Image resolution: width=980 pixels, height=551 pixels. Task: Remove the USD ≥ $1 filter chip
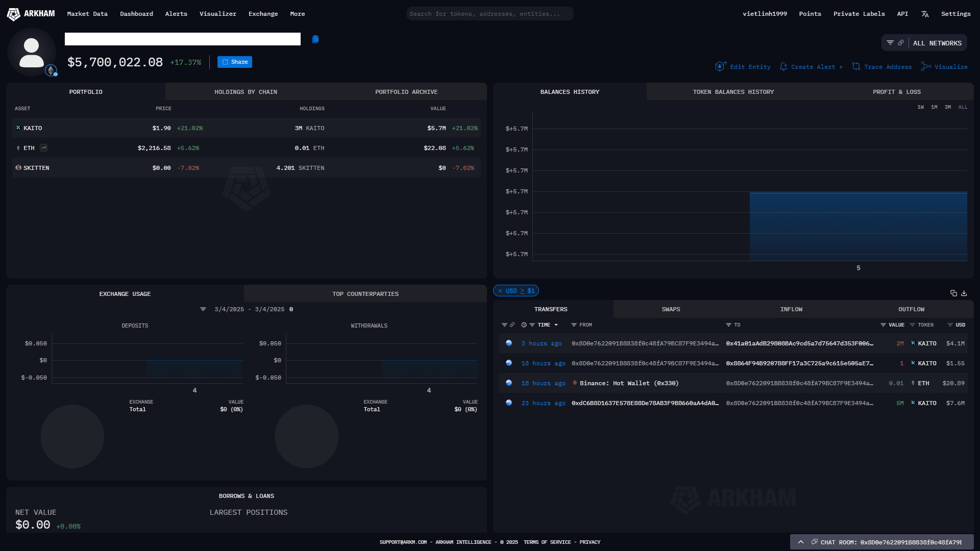500,291
